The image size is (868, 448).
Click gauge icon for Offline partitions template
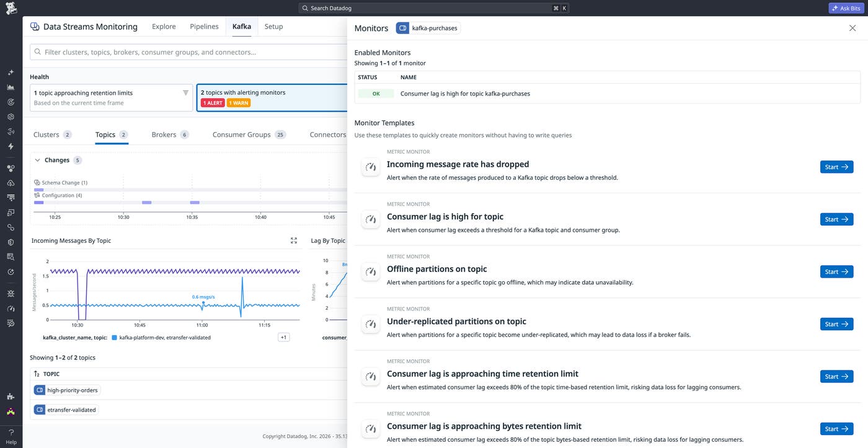(x=371, y=271)
